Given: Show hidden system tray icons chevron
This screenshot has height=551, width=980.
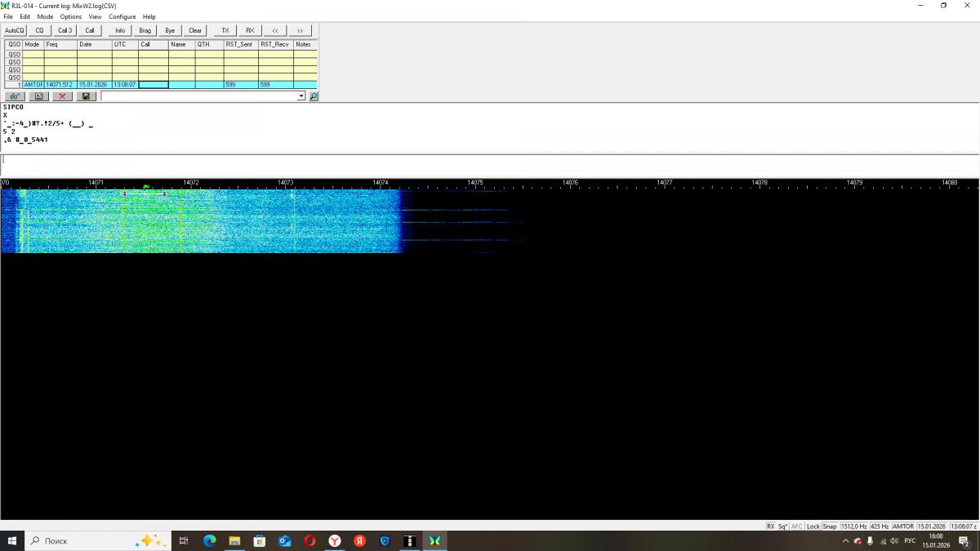Looking at the screenshot, I should [x=845, y=540].
